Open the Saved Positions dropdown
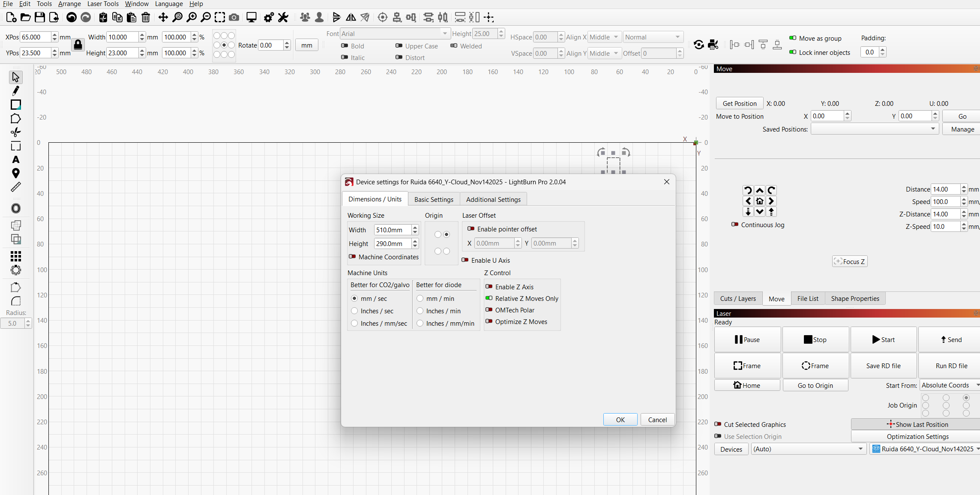The image size is (980, 495). coord(874,129)
